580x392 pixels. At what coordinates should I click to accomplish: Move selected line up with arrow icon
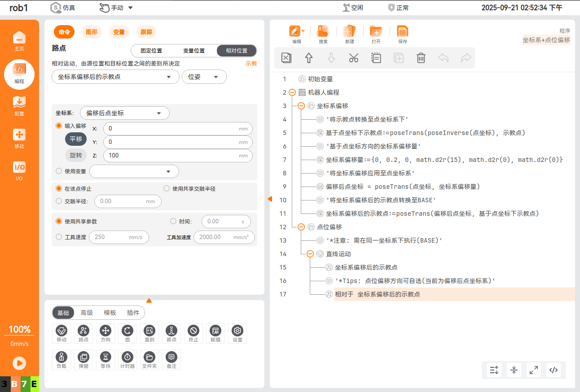[308, 58]
